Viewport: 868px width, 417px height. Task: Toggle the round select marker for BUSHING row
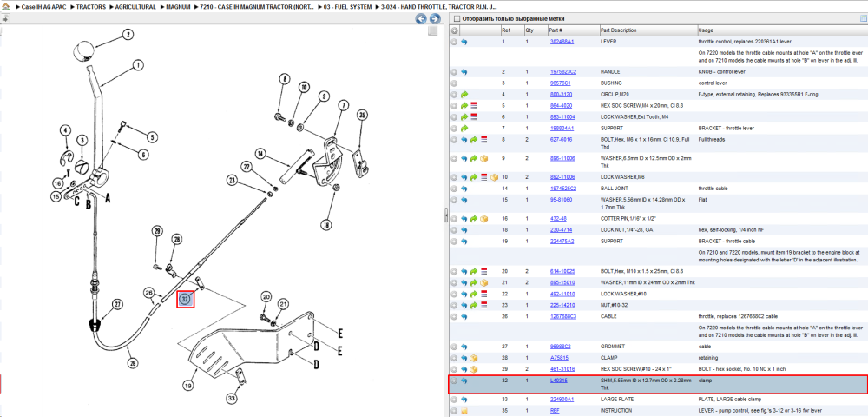pos(454,83)
